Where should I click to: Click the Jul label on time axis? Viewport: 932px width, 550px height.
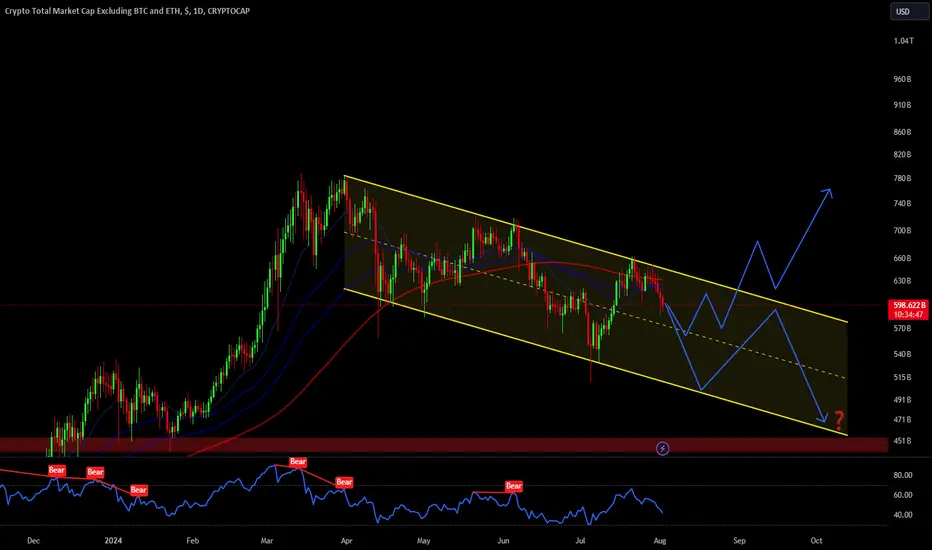pyautogui.click(x=580, y=540)
